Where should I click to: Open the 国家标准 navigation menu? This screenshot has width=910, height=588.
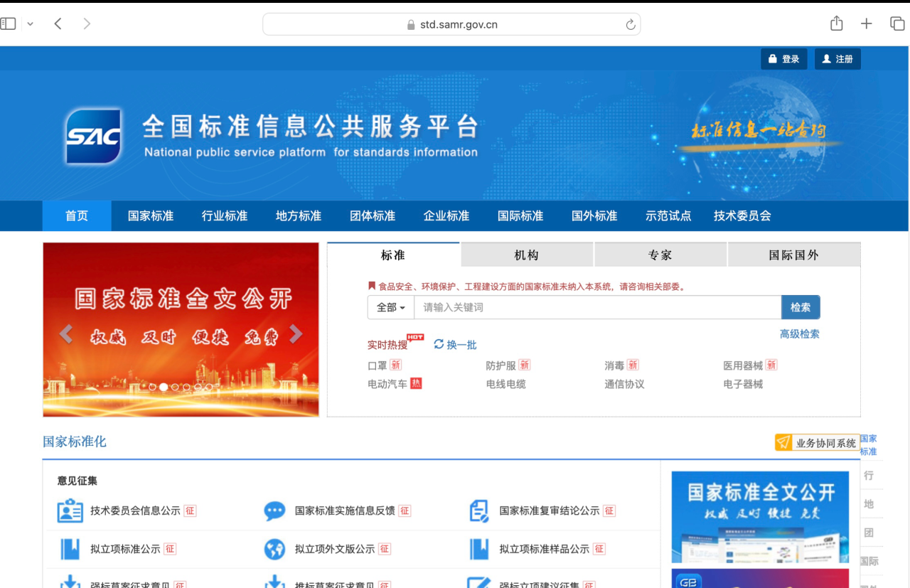(x=151, y=215)
